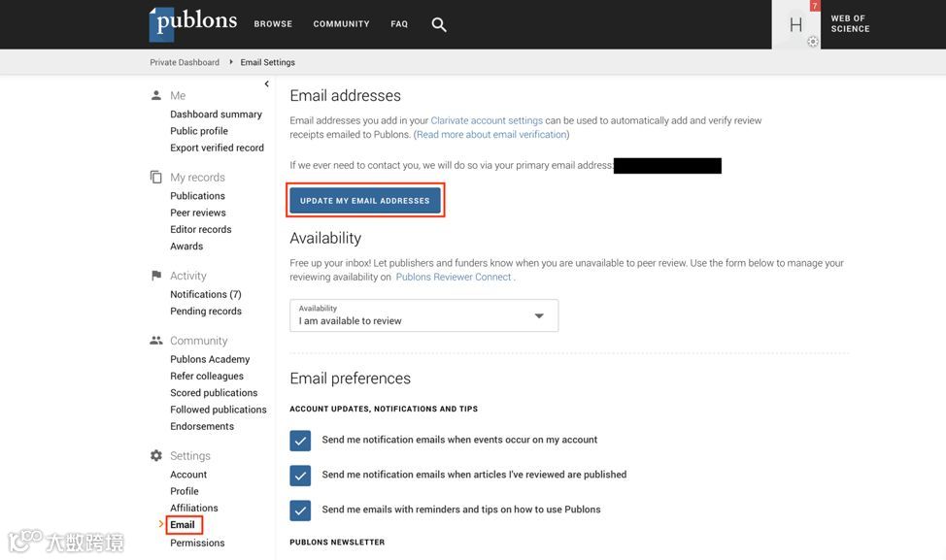Image resolution: width=946 pixels, height=560 pixels.
Task: Open Publons Academy
Action: tap(210, 359)
